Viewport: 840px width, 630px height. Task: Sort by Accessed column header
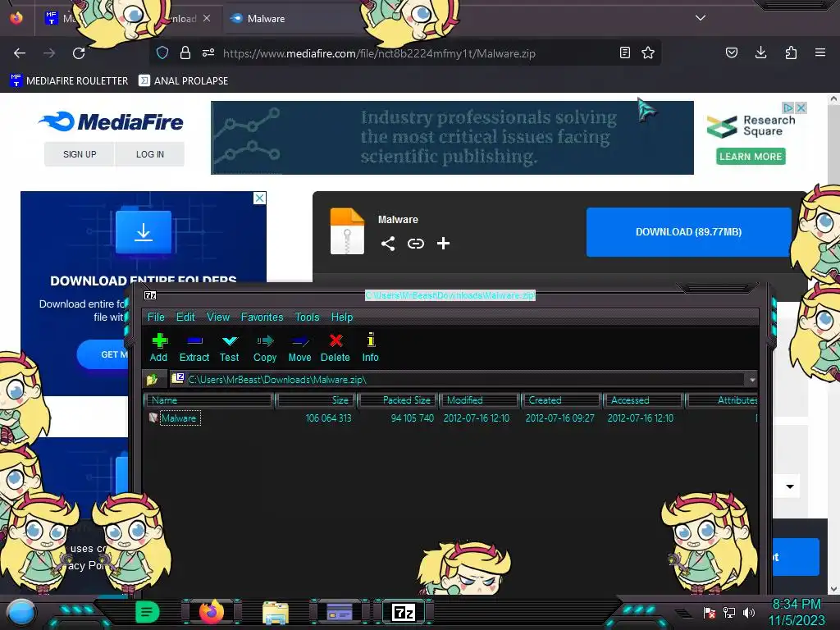[643, 400]
